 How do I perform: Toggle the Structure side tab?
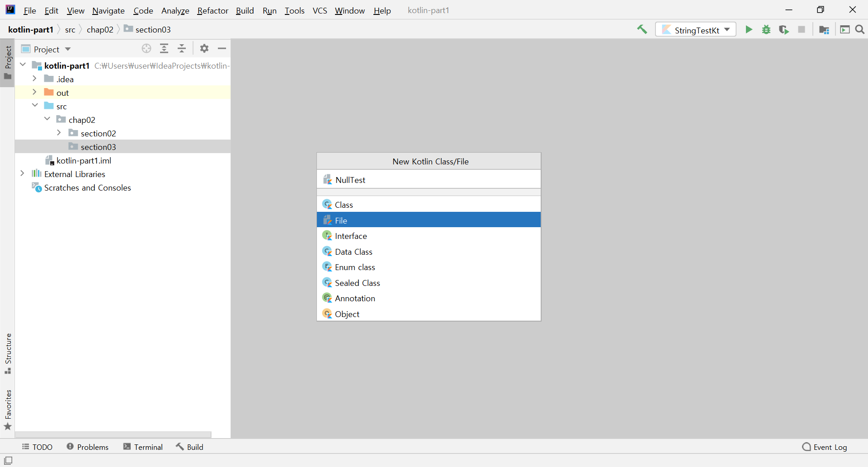pos(8,354)
